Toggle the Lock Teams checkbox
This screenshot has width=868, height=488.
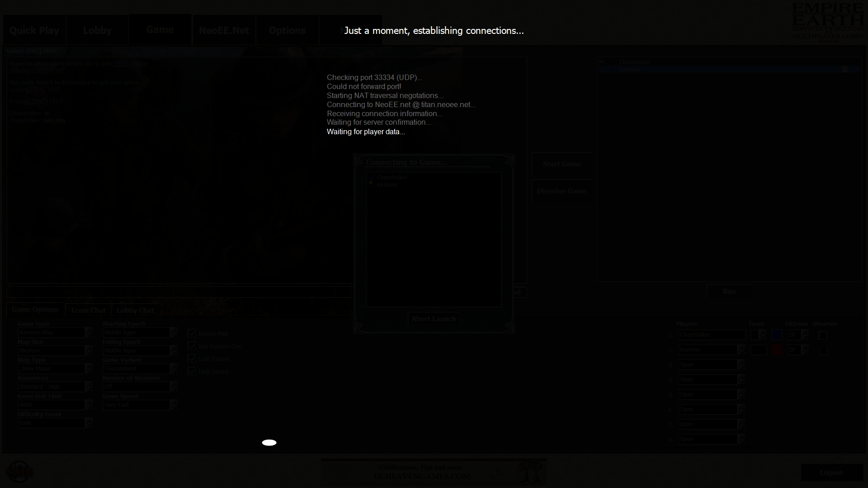point(192,359)
